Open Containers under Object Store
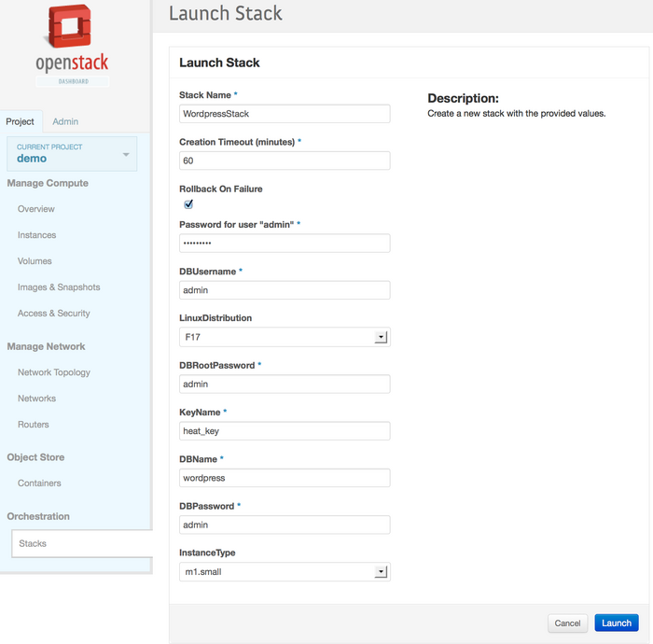Viewport: 653px width, 644px height. [39, 483]
